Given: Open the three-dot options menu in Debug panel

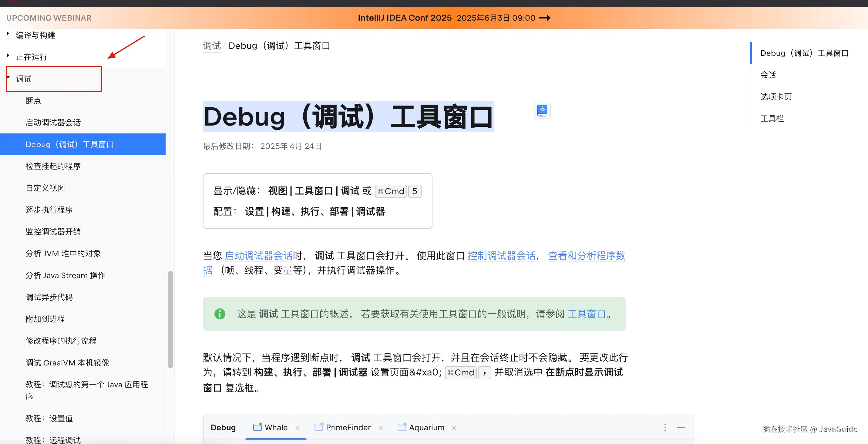Looking at the screenshot, I should 665,428.
